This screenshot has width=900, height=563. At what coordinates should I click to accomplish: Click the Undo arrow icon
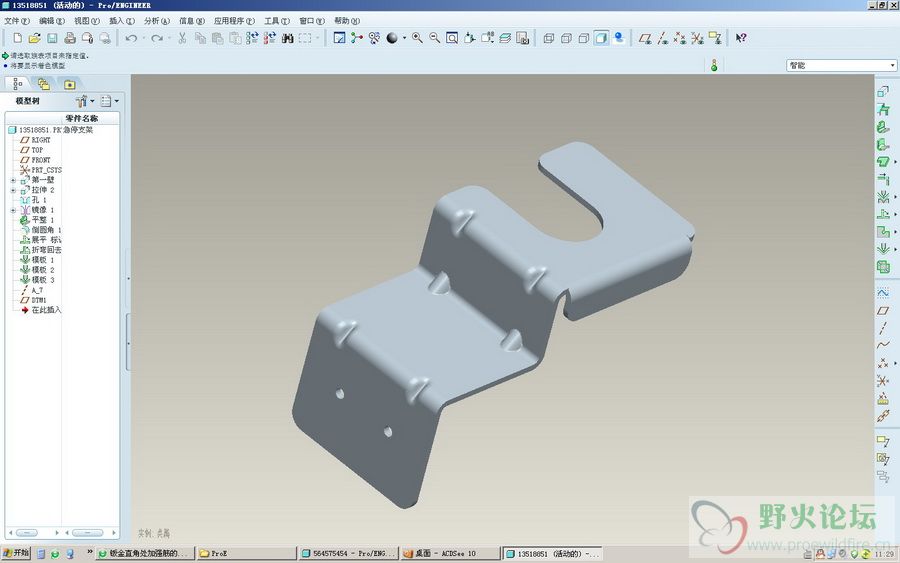point(131,38)
